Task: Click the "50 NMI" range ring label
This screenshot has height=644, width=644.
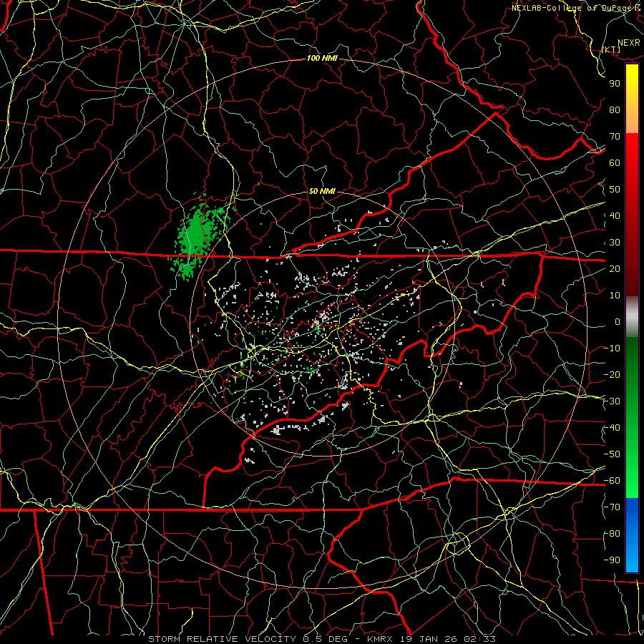Action: (322, 191)
